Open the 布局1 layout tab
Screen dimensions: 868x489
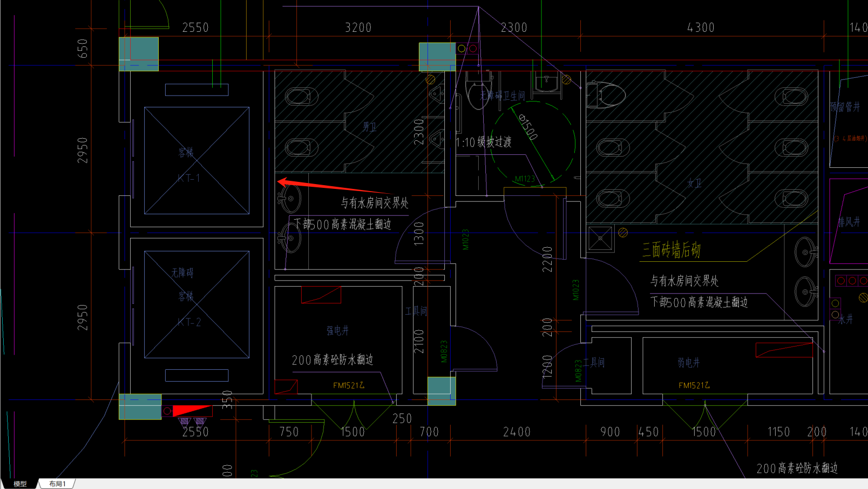coord(57,484)
